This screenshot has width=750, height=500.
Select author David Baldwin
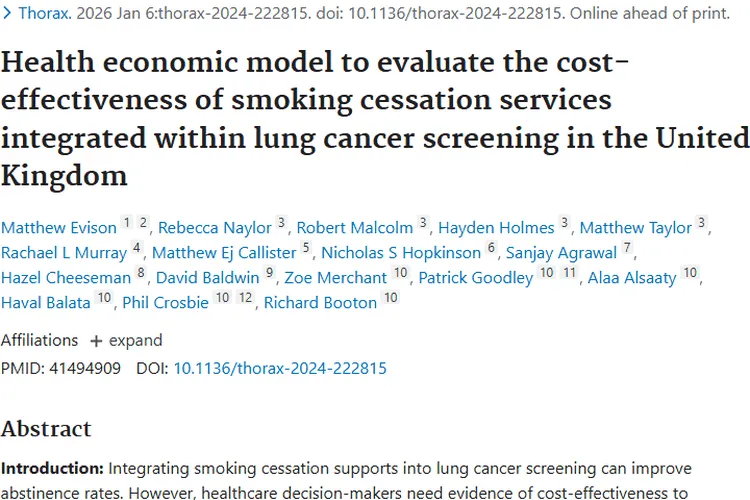pos(208,277)
